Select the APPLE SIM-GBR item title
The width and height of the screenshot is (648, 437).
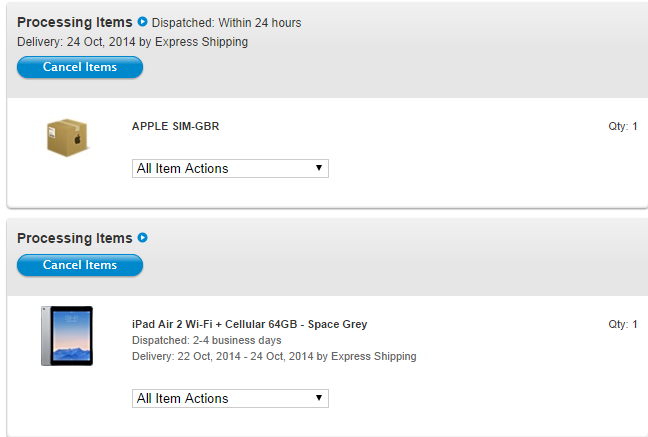(x=176, y=126)
